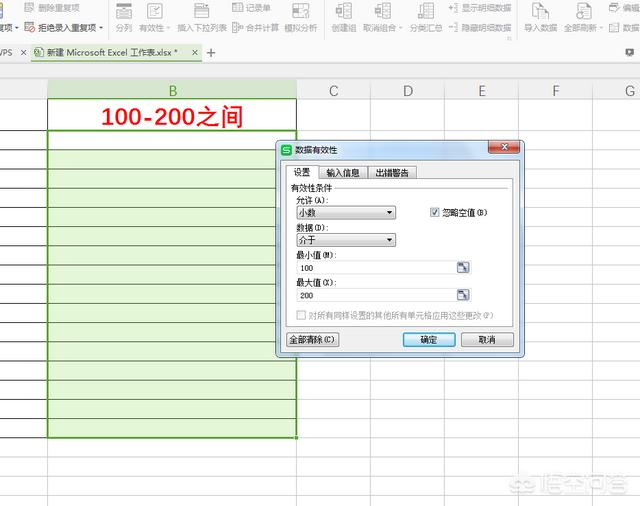Select column E header

click(482, 89)
